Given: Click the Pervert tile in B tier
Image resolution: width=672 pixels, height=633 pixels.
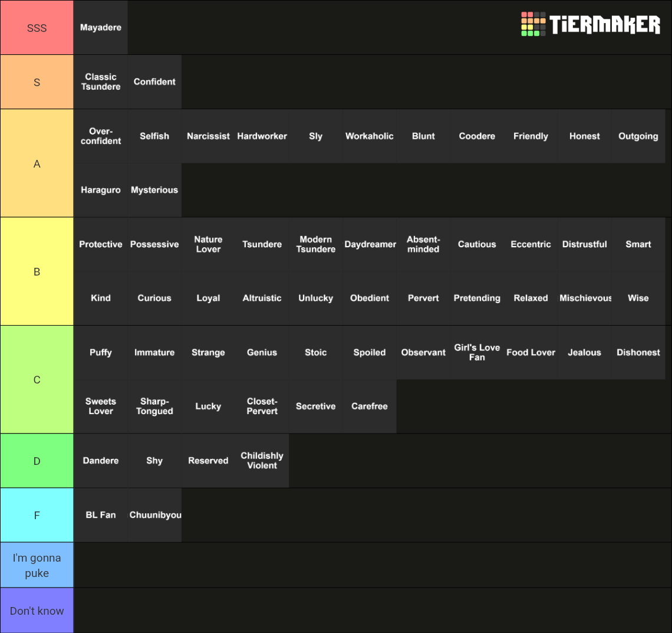Looking at the screenshot, I should pos(423,298).
